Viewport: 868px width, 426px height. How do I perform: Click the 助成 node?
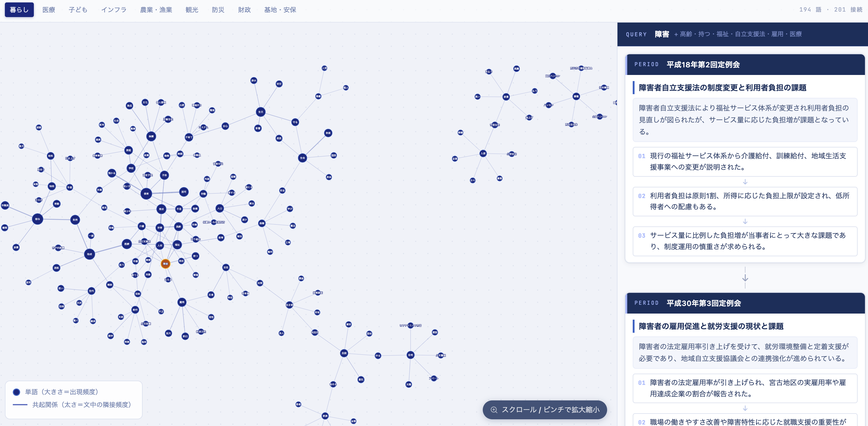tap(89, 254)
